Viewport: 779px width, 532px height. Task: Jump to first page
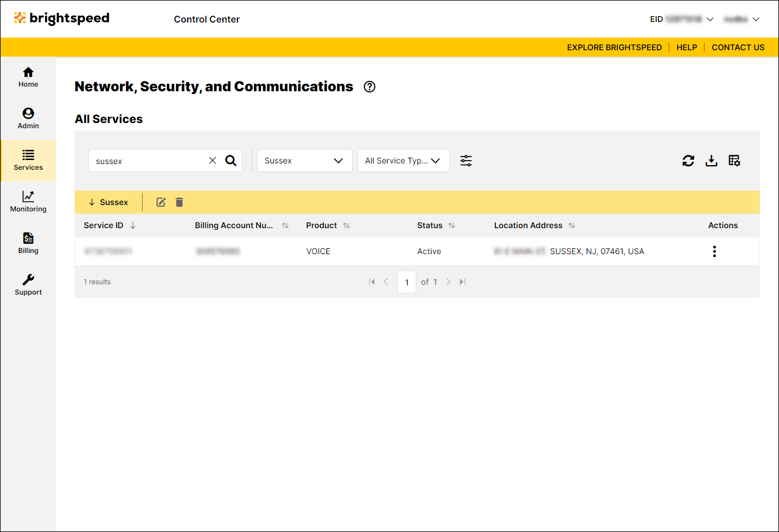[372, 282]
